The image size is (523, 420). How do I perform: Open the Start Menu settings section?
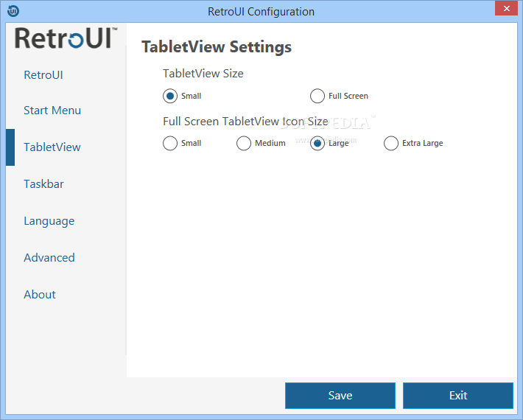(52, 110)
